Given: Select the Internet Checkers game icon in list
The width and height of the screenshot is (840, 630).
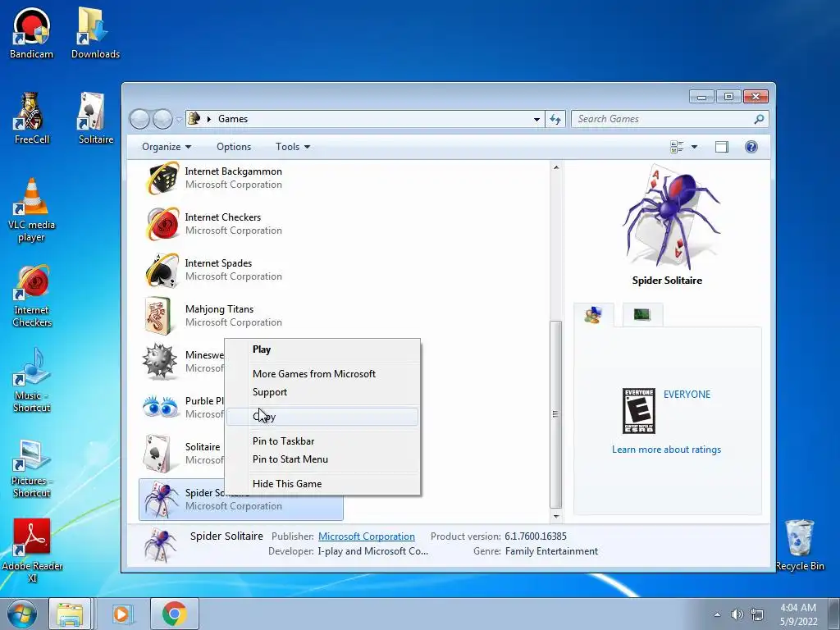Looking at the screenshot, I should tap(162, 224).
